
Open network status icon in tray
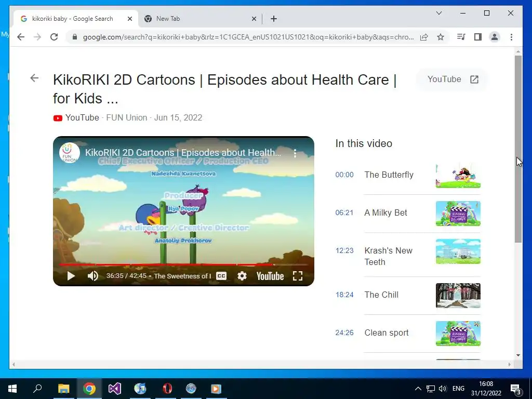(430, 389)
